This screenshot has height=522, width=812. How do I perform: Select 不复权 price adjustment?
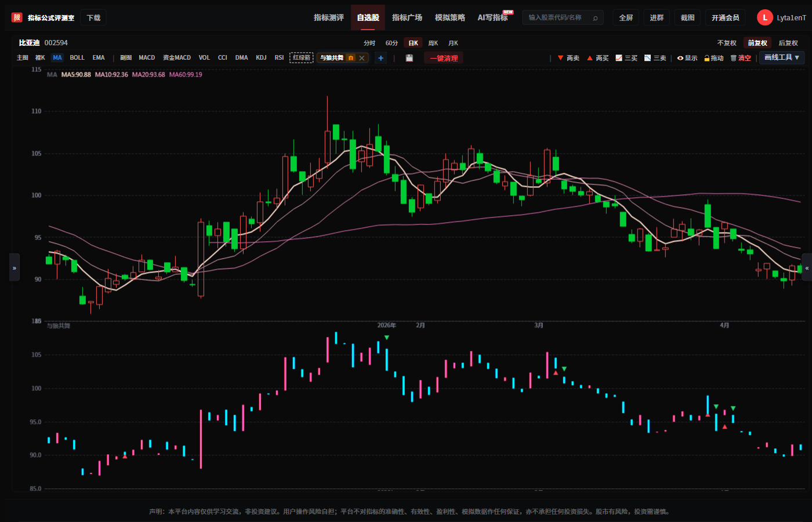point(727,43)
